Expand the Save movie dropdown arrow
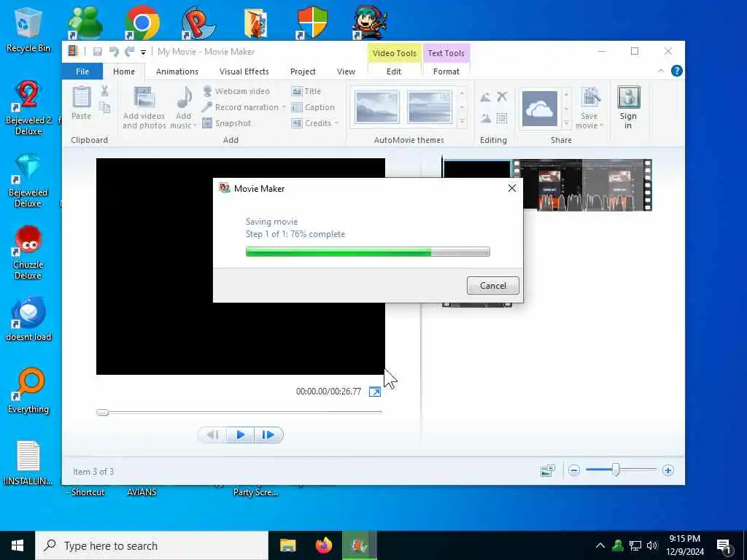 coord(601,125)
